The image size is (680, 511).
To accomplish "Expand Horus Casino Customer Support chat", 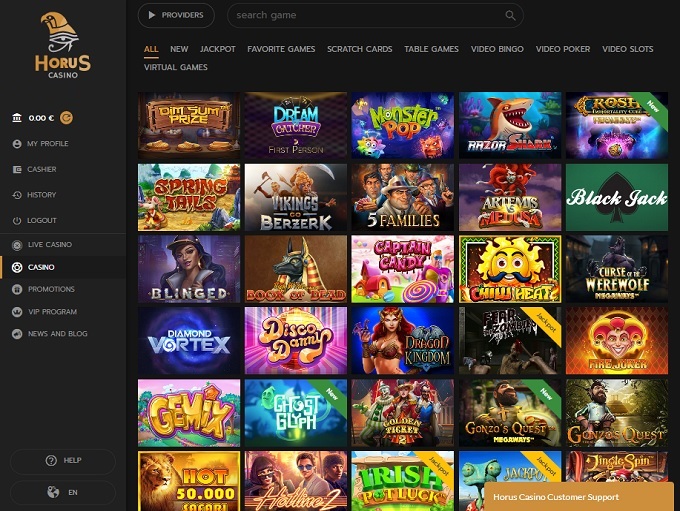I will 580,497.
